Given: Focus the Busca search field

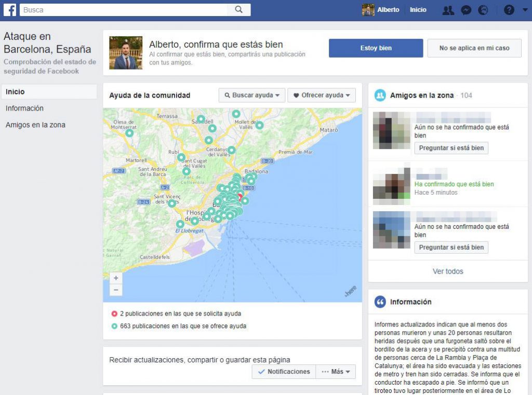Looking at the screenshot, I should point(124,10).
